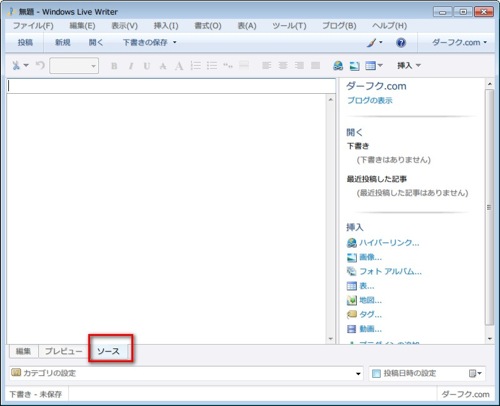Expand the cut icon dropdown arrow
500x406 pixels.
(x=26, y=65)
